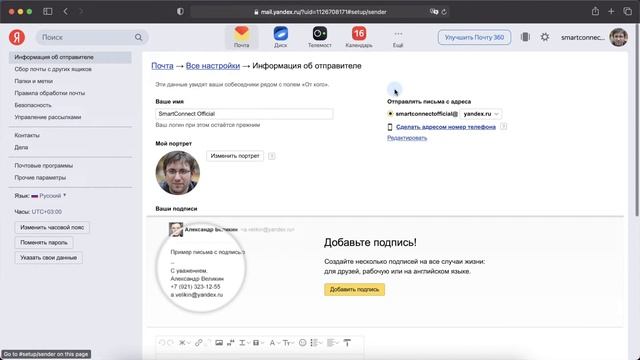
Task: Reload the page with refresh icon
Action: click(x=444, y=12)
